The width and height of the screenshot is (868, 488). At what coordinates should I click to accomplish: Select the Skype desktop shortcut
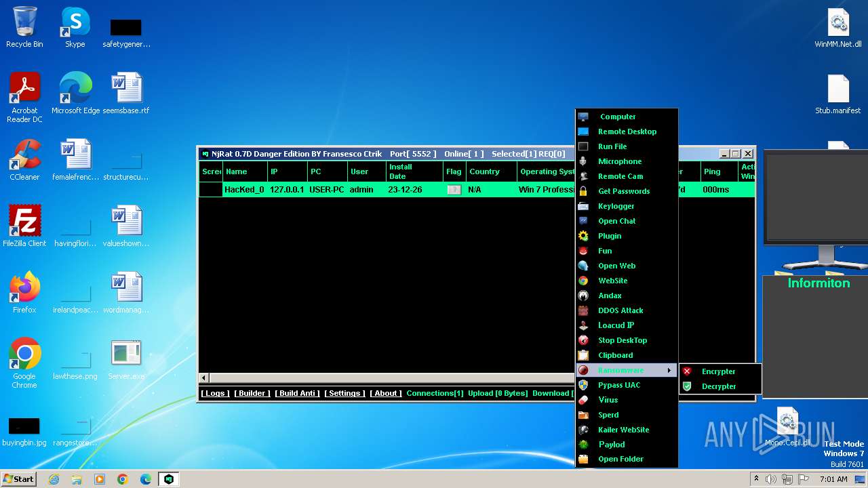click(75, 28)
